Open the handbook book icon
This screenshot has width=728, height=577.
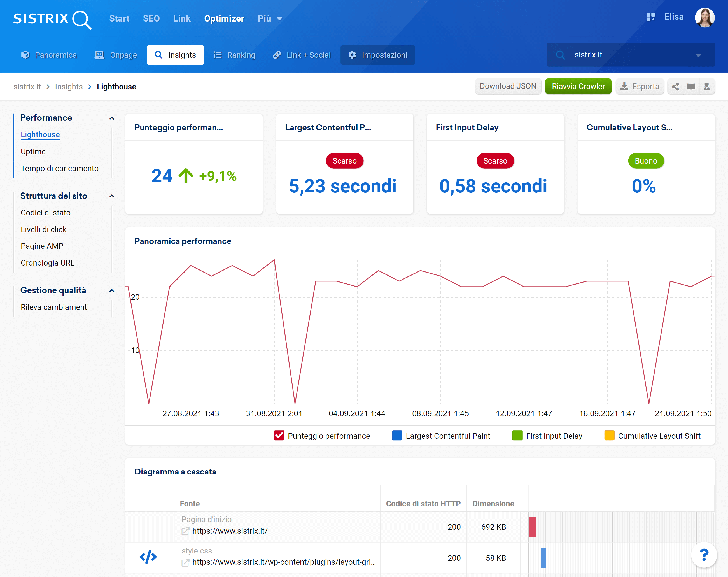point(691,87)
